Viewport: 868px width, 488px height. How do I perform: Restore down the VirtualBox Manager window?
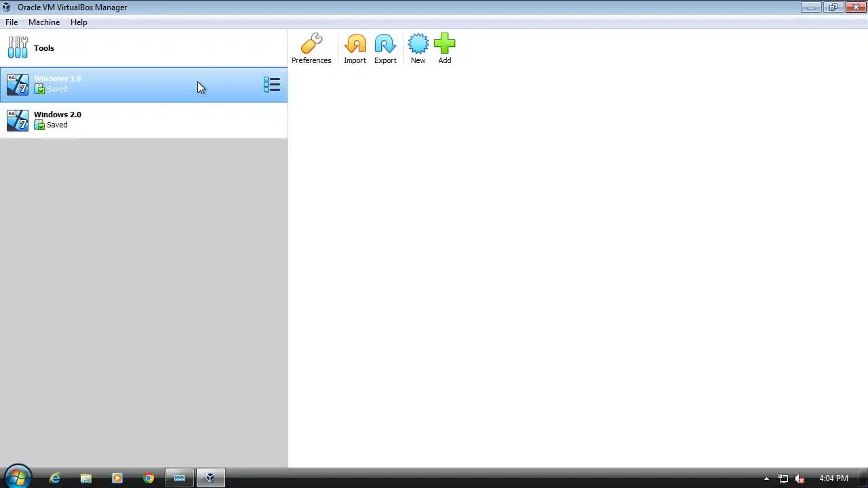coord(833,7)
